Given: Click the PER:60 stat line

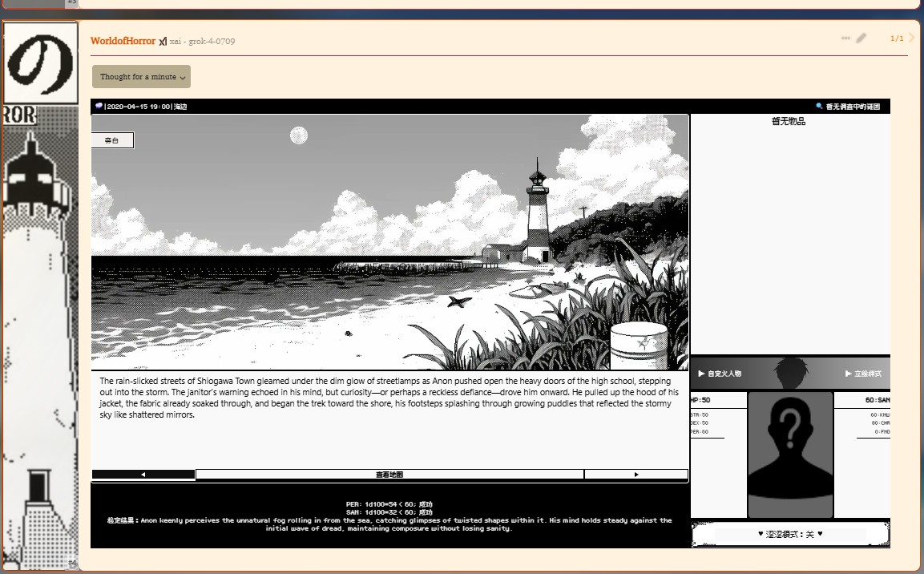Looking at the screenshot, I should (700, 432).
